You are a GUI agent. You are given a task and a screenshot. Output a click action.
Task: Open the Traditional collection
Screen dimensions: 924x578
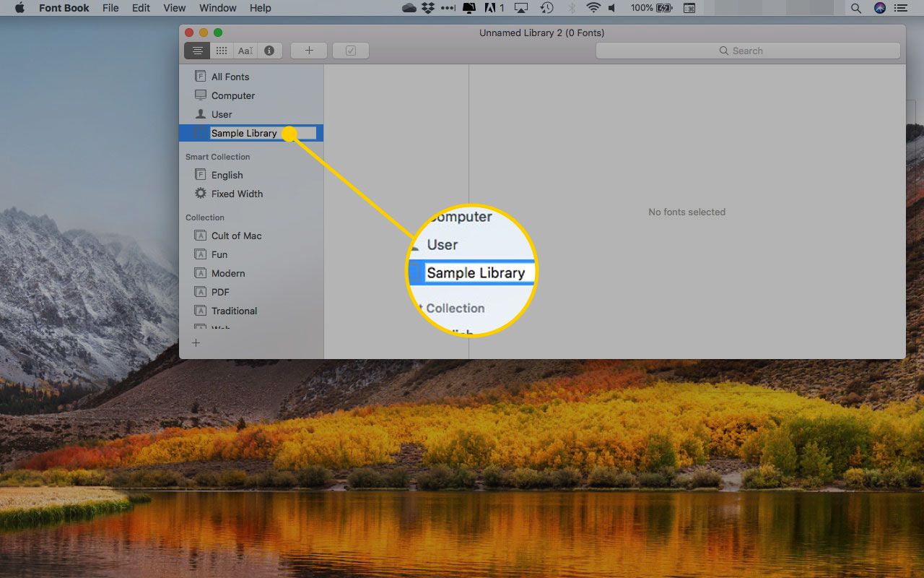click(251, 311)
